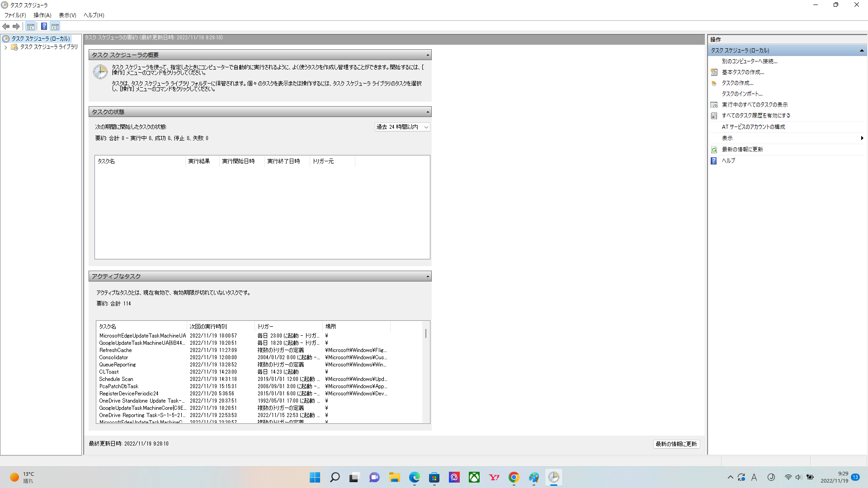Click the forward arrow toolbar icon
The height and width of the screenshot is (488, 868).
click(x=16, y=26)
